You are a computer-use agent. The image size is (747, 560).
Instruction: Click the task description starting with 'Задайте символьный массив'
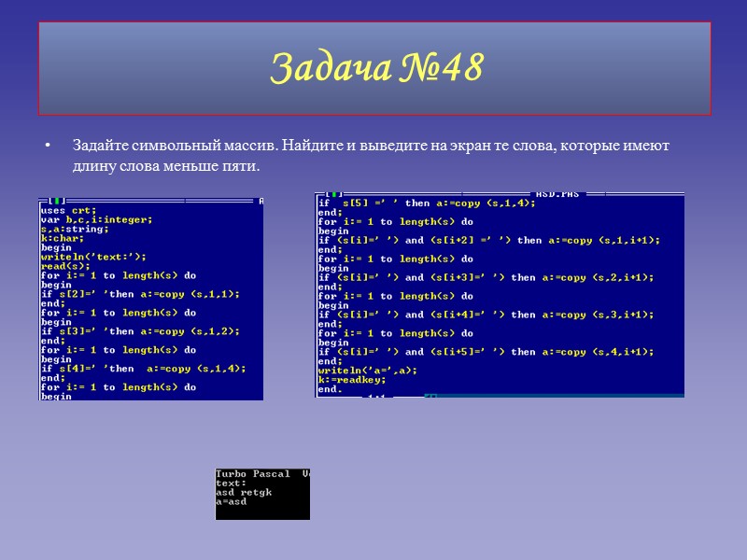point(371,155)
